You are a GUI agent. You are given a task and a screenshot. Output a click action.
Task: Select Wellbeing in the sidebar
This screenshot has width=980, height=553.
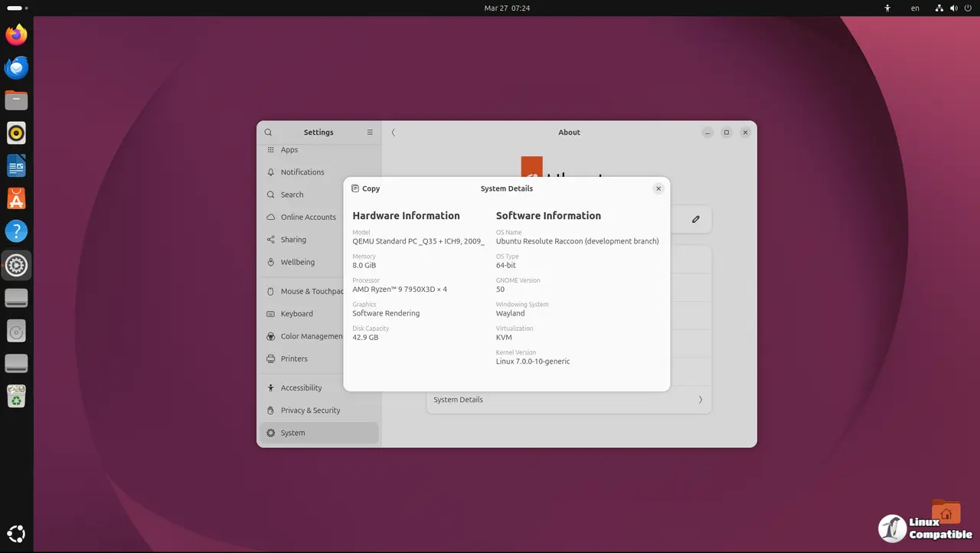[x=297, y=262]
